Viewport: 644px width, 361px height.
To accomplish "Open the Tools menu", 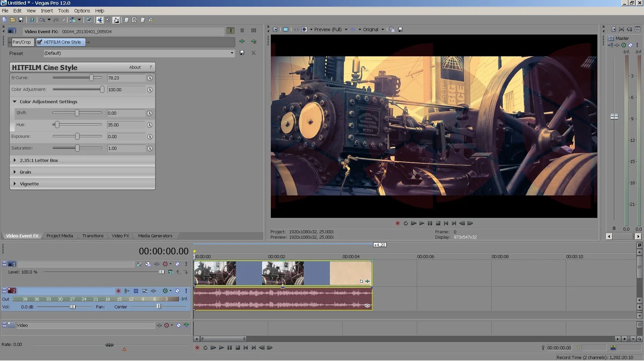I will 63,11.
